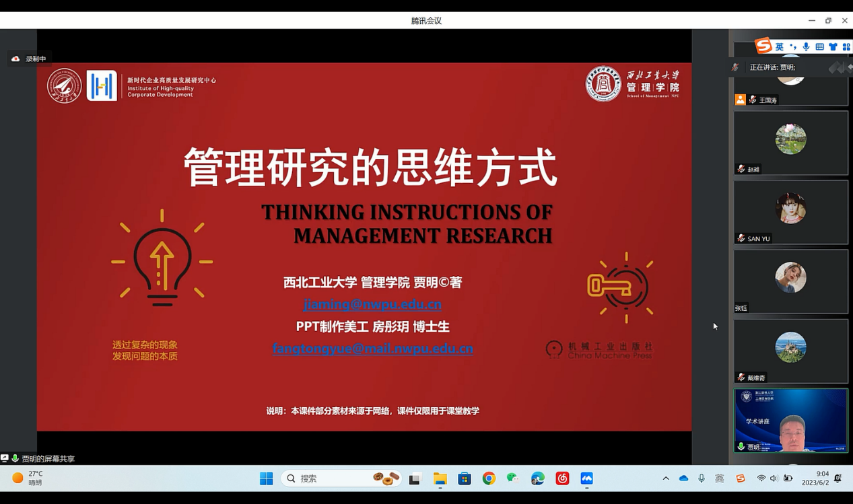
Task: Click the fangtongyue@mail.nwpu.edu.cn link
Action: coord(372,349)
